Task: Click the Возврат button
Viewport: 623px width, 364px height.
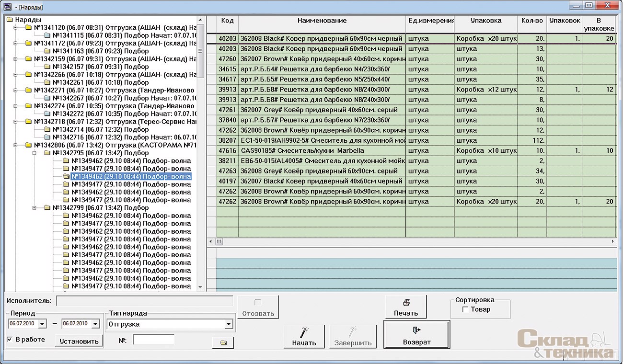Action: coord(416,334)
